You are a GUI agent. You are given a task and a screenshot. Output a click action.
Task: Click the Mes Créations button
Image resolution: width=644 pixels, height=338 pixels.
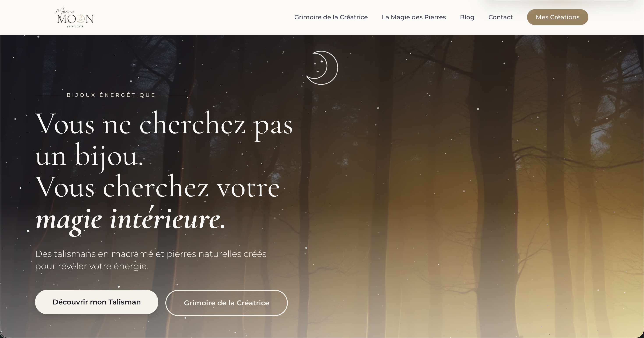557,17
